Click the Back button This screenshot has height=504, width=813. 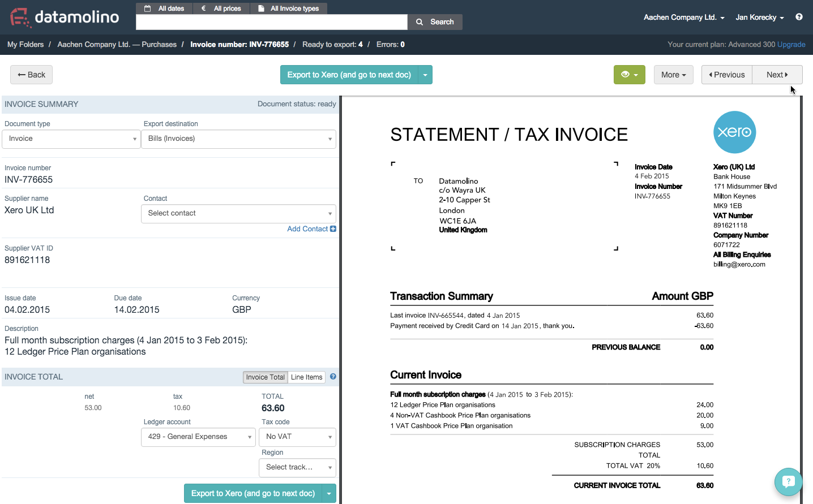31,75
